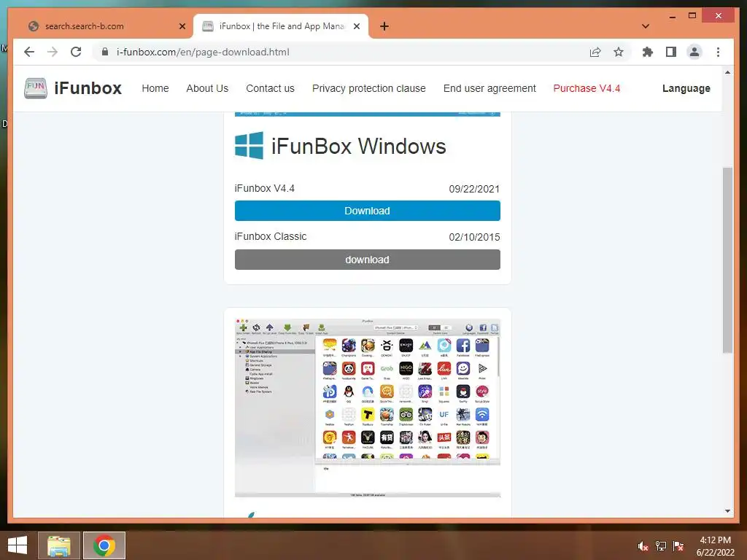747x560 pixels.
Task: Open the Language dropdown
Action: pyautogui.click(x=686, y=88)
